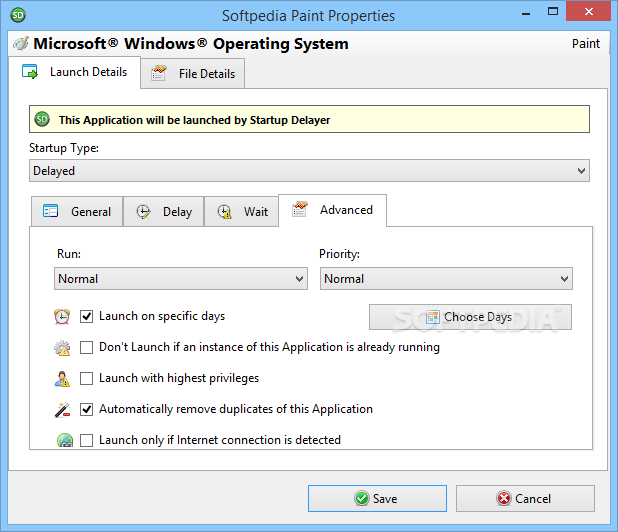Open the Delay sub-tab
This screenshot has height=532, width=618.
(x=164, y=212)
